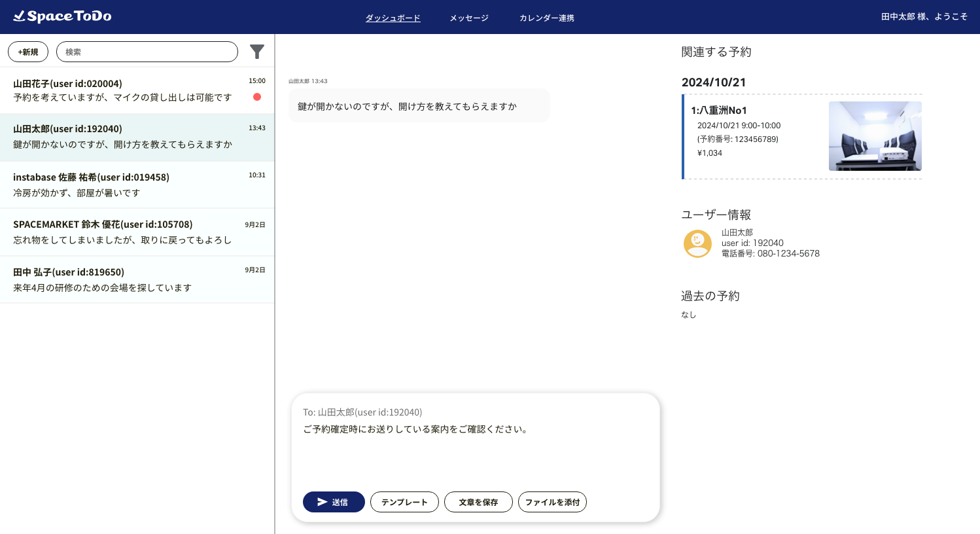Click the 文章を保存 button
The image size is (980, 534).
[478, 502]
